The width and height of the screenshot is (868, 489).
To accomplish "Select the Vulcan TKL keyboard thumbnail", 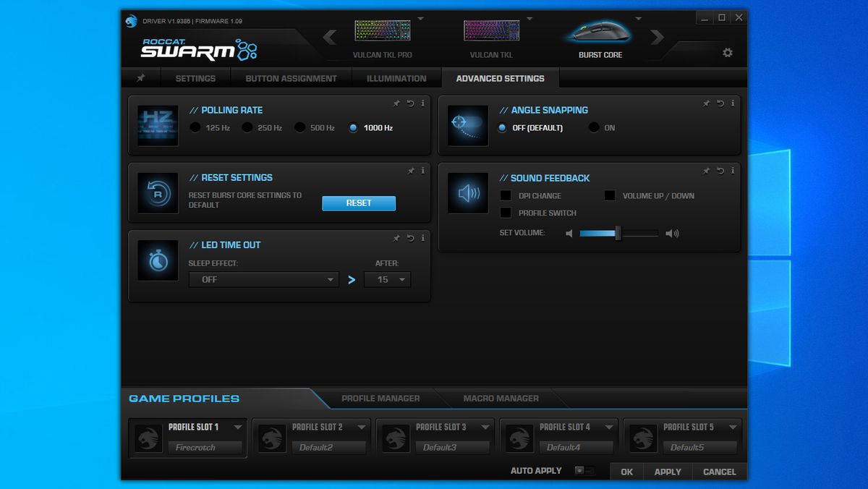I will click(492, 30).
